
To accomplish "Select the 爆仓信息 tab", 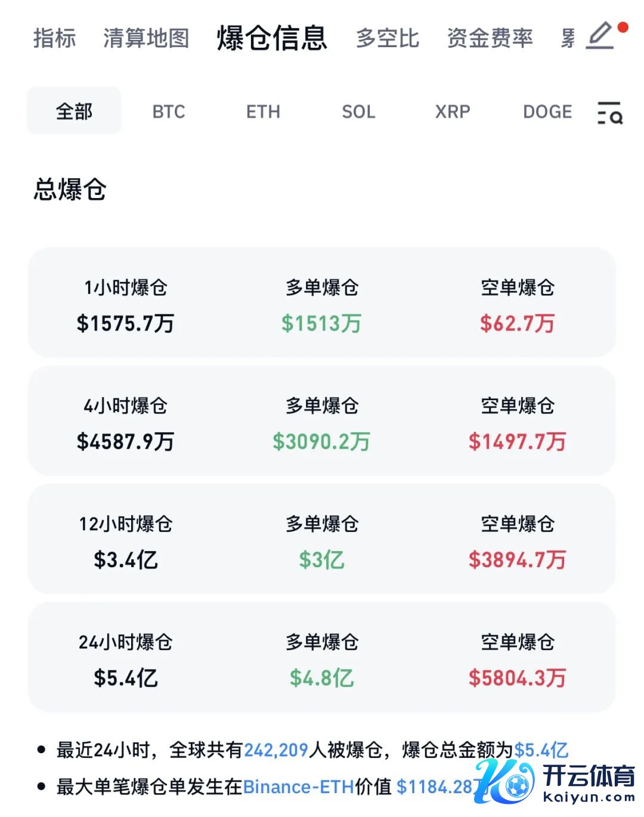I will (x=272, y=38).
